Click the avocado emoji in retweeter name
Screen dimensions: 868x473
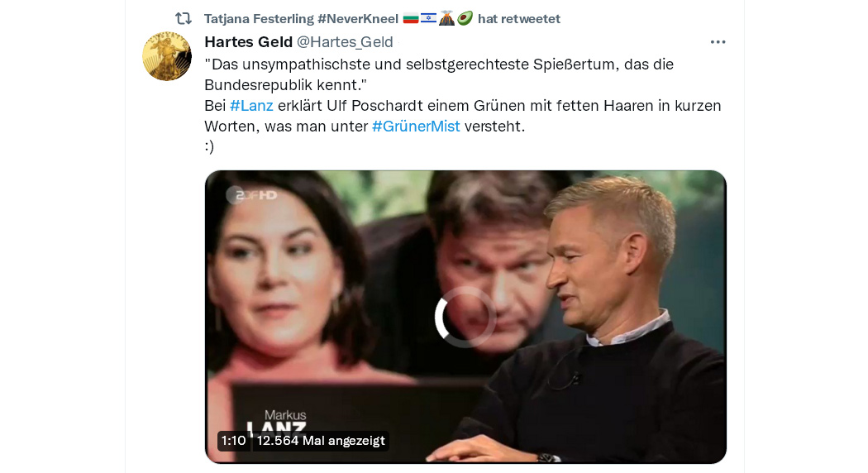coord(465,19)
